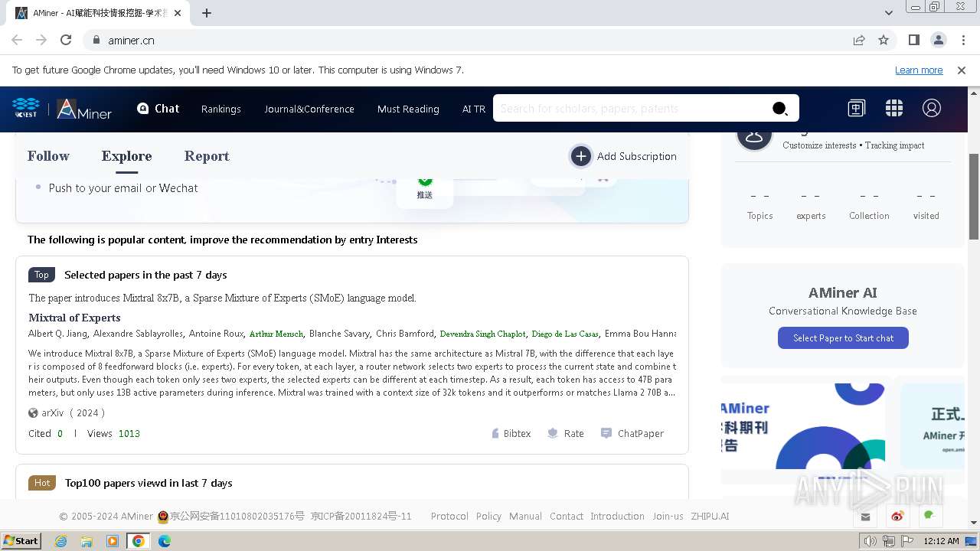Select the Explore tab
980x551 pixels.
coord(126,156)
